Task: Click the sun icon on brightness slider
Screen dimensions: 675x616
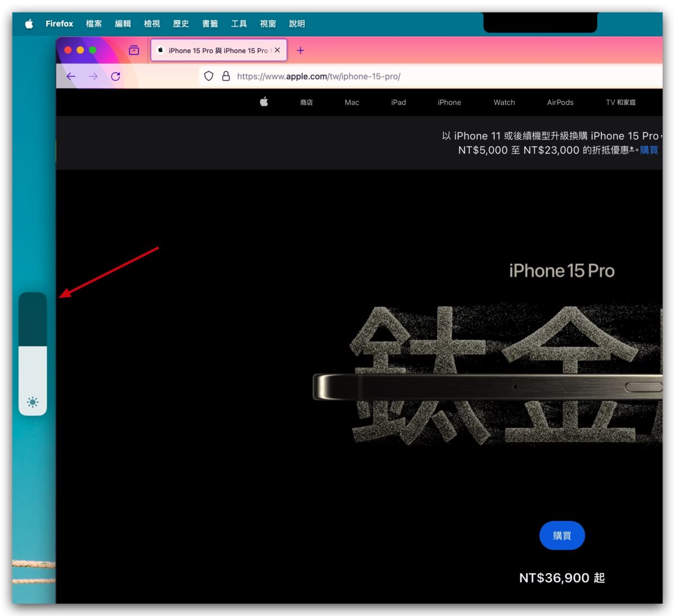Action: click(33, 402)
